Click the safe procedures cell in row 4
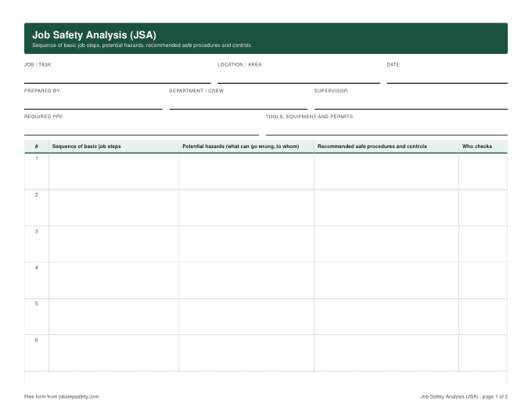 click(386, 280)
